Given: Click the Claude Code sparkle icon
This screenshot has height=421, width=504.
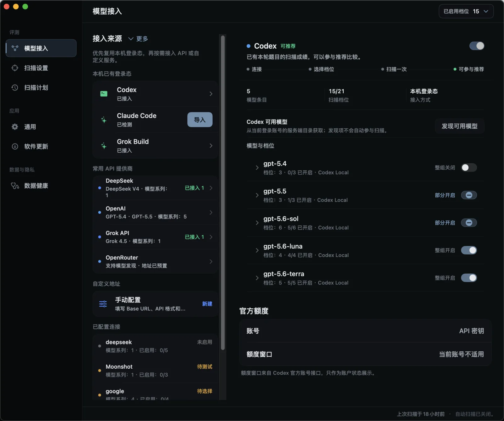Looking at the screenshot, I should [x=104, y=120].
